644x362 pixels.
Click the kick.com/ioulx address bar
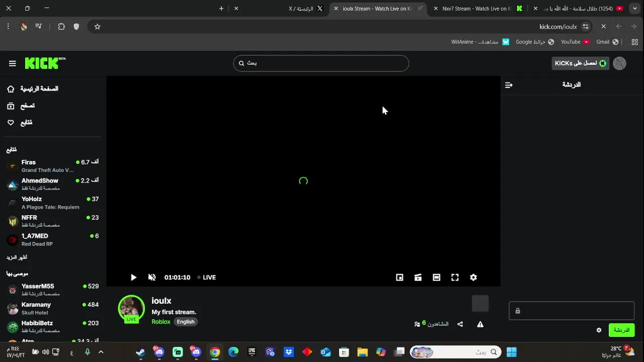pyautogui.click(x=558, y=27)
